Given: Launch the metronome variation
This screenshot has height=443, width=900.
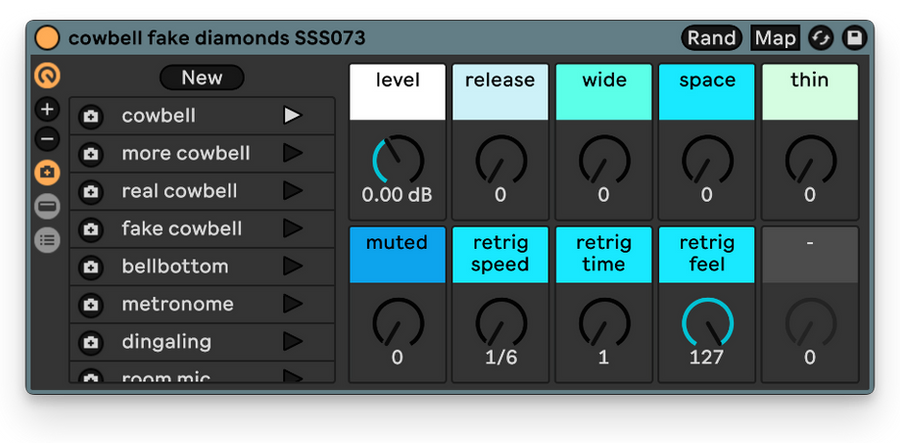Looking at the screenshot, I should pos(292,304).
